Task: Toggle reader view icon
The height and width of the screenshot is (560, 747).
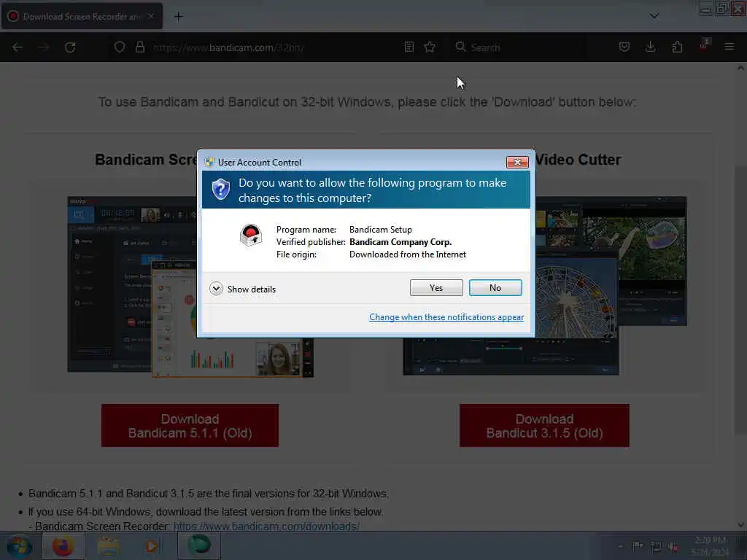Action: (409, 47)
